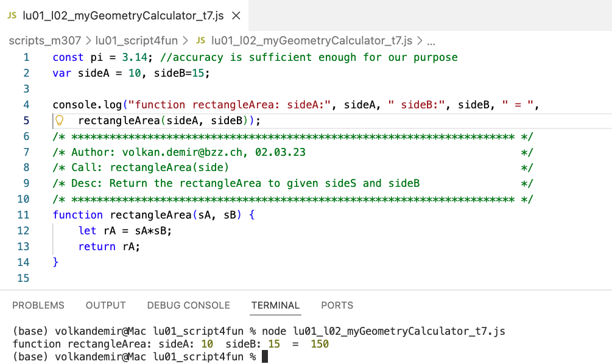Click the JS icon in the breadcrumb path
Screen dimensions: 612x364
(201, 41)
